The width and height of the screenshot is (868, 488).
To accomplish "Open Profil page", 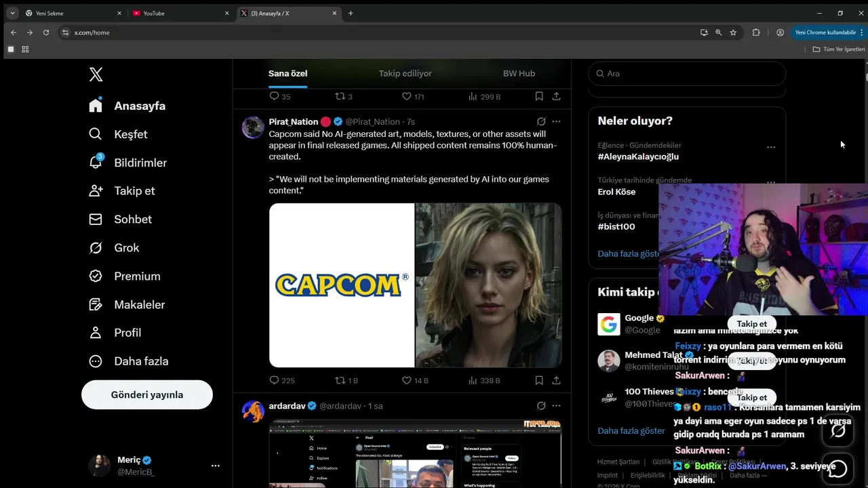I will (115, 332).
